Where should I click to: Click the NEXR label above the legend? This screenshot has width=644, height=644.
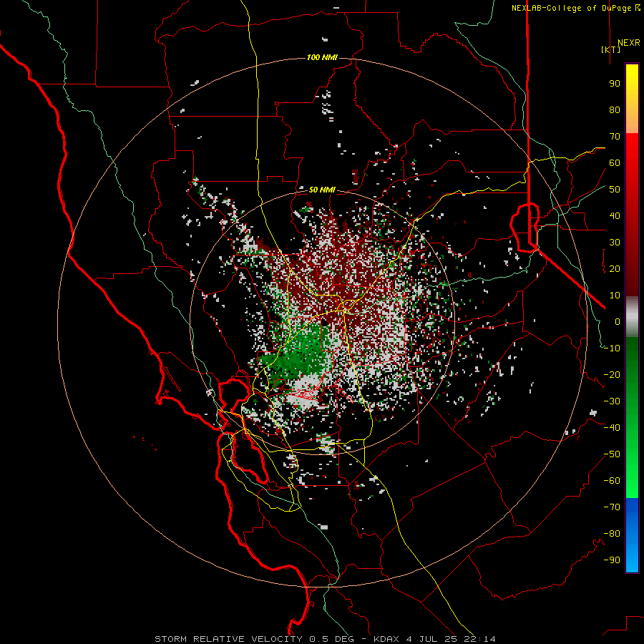(x=628, y=43)
